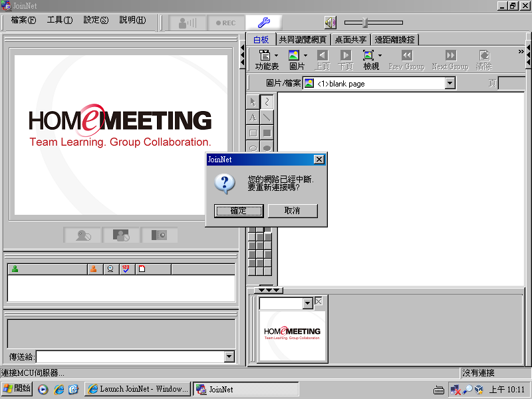Click the magnifier icon in the system tray
Screen dimensions: 532x399
coord(467,390)
